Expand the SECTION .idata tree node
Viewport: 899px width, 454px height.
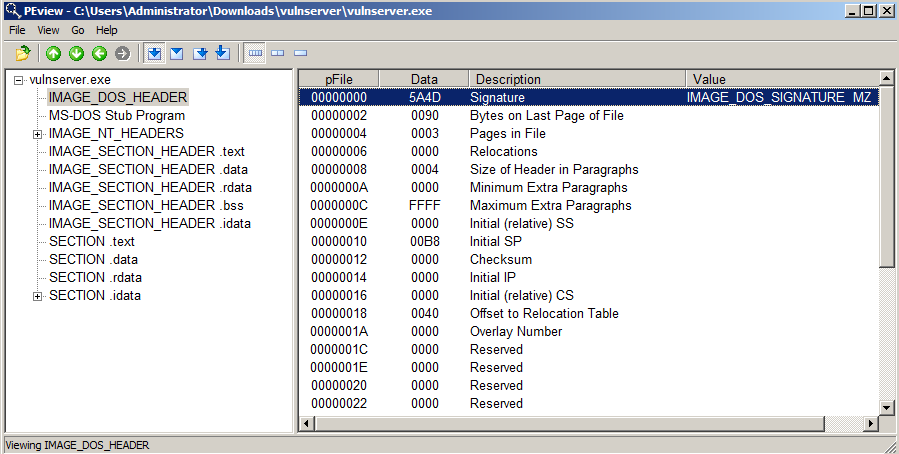tap(38, 296)
